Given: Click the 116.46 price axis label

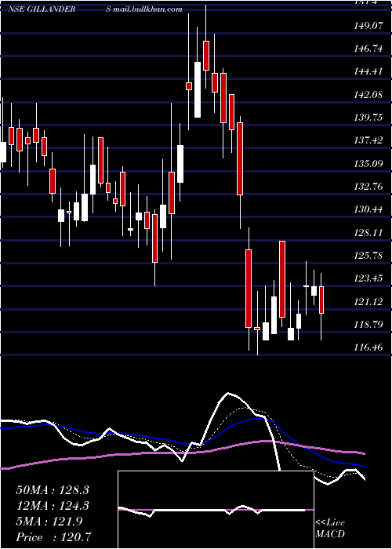Looking at the screenshot, I should (368, 347).
